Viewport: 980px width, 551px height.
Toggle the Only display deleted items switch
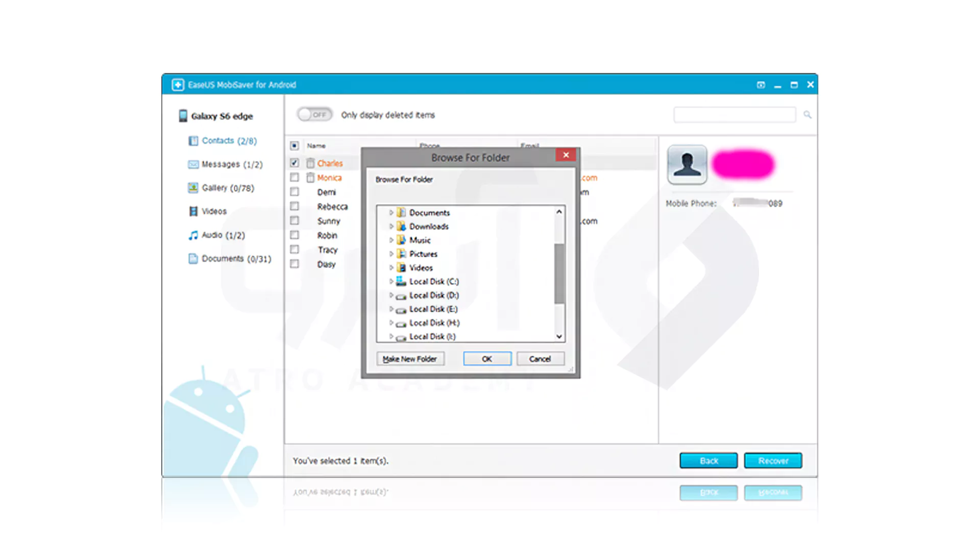tap(314, 115)
